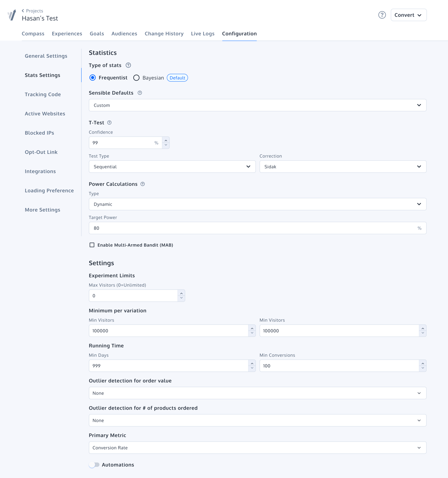Image resolution: width=448 pixels, height=478 pixels.
Task: Click the Power Calculations help icon
Action: [142, 184]
